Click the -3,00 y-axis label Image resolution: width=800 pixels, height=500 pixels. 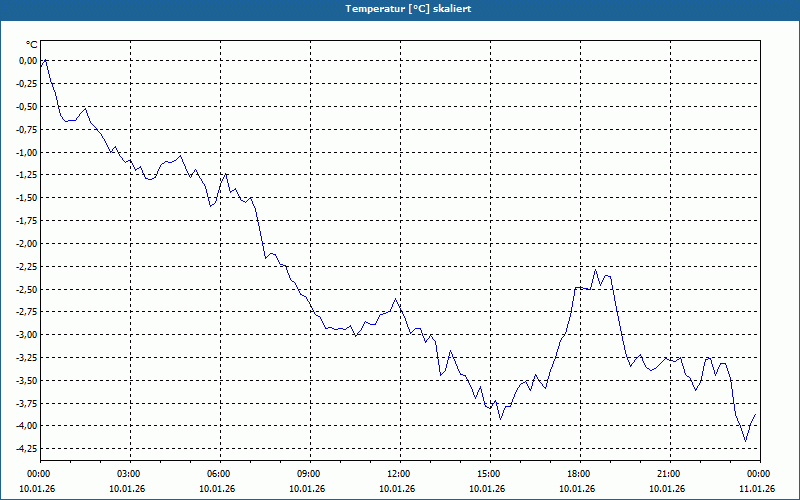click(x=27, y=335)
